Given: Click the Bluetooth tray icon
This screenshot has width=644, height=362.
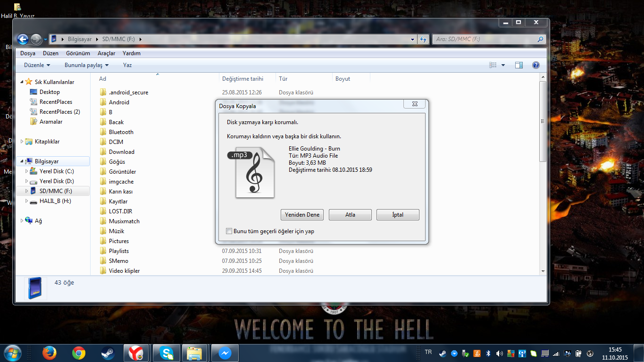Looking at the screenshot, I should pos(489,353).
